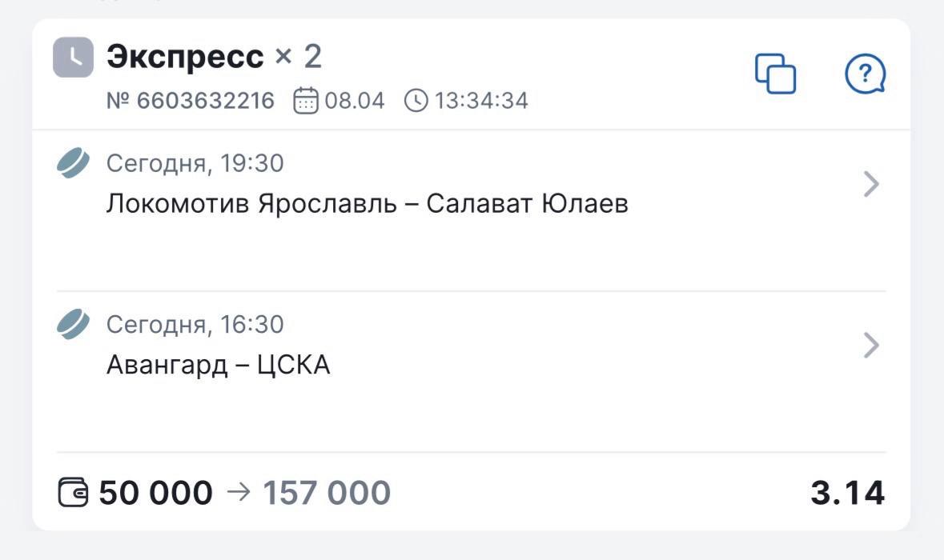Viewport: 944px width, 560px height.
Task: Open the Авангард – ЦСКА match
Action: (218, 365)
